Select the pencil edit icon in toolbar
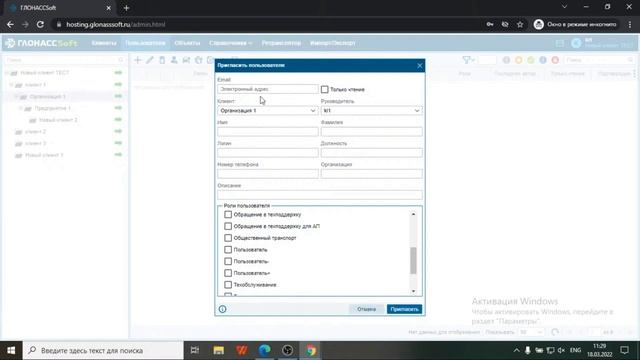The height and width of the screenshot is (360, 640). coord(150,60)
